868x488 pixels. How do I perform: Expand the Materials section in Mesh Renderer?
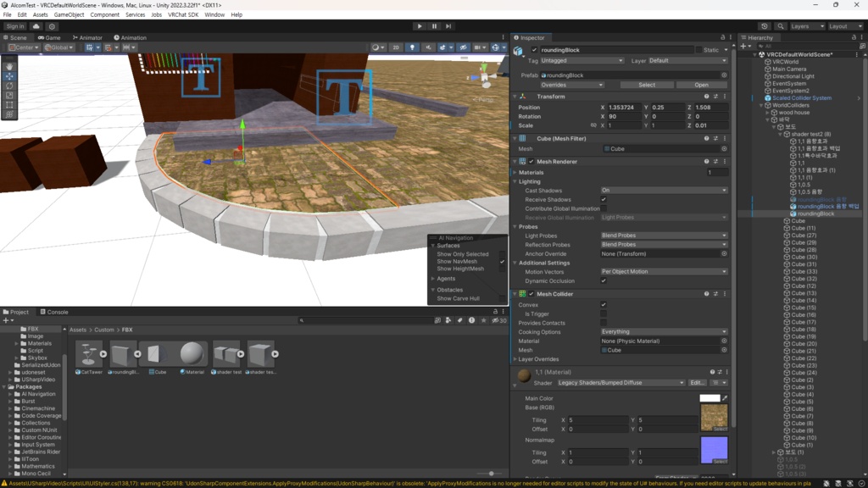[x=531, y=173]
